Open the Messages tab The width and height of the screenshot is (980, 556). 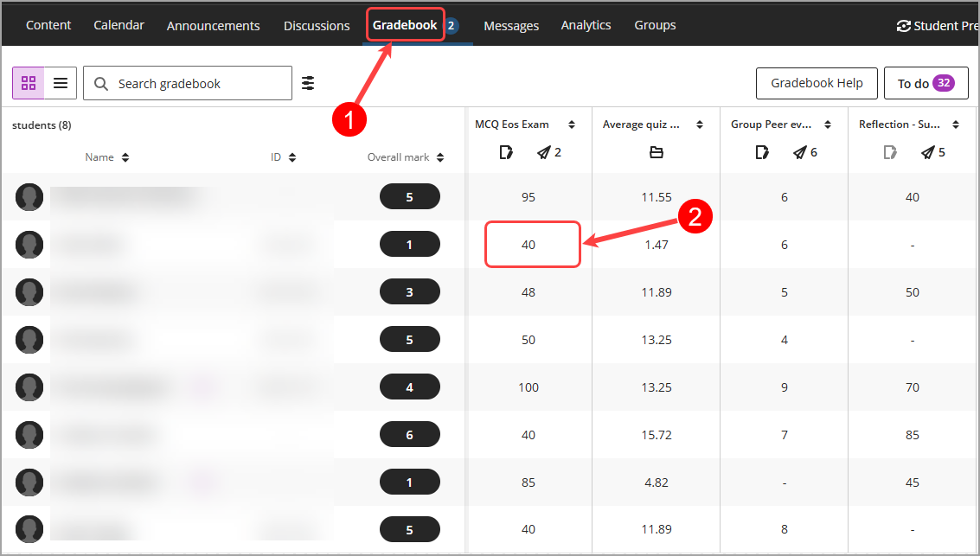coord(510,26)
